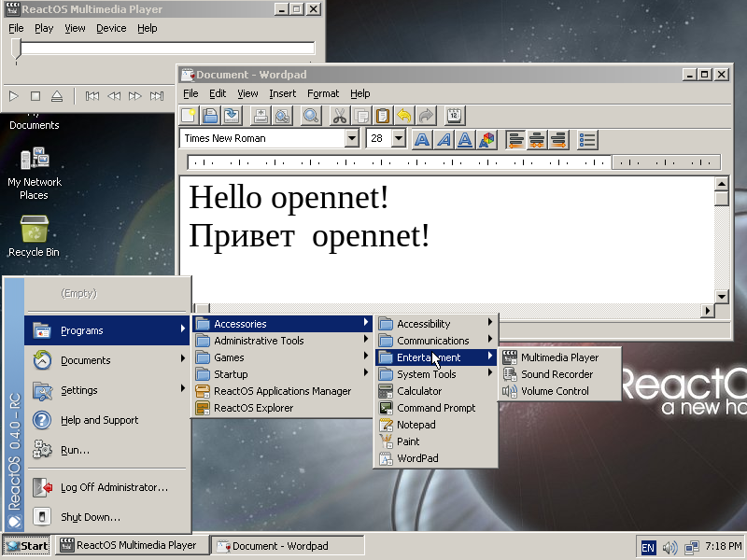Open Calculator from the Accessories menu
Image resolution: width=747 pixels, height=560 pixels.
[419, 391]
